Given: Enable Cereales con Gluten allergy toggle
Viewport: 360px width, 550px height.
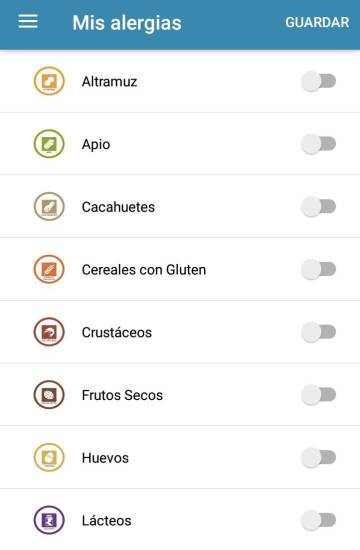Looking at the screenshot, I should pyautogui.click(x=319, y=269).
